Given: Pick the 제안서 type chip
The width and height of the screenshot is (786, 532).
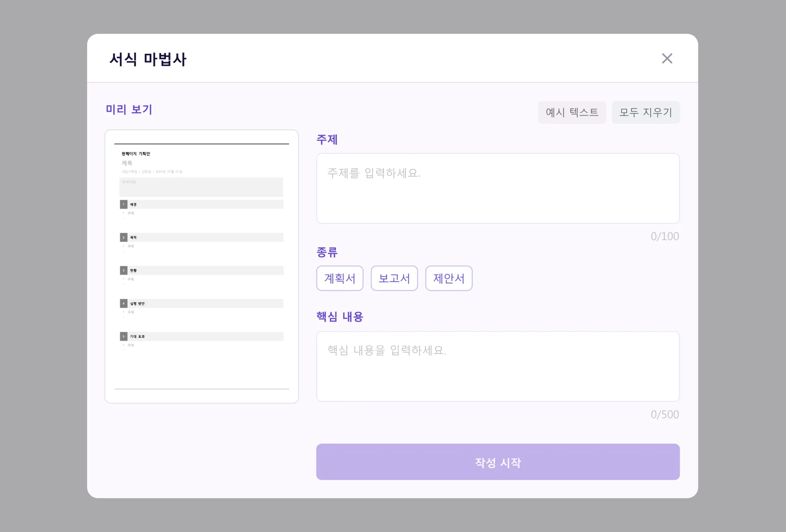Looking at the screenshot, I should 449,278.
